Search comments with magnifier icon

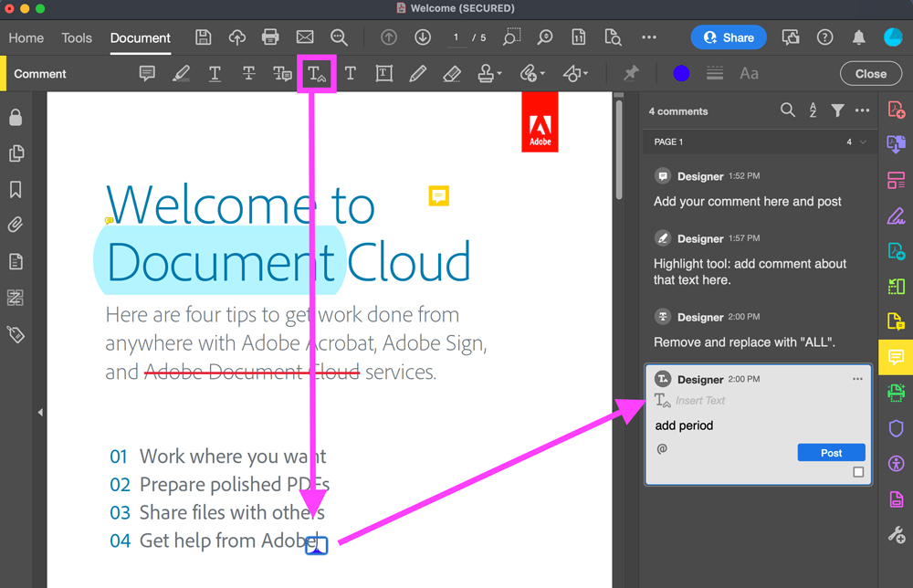[787, 110]
